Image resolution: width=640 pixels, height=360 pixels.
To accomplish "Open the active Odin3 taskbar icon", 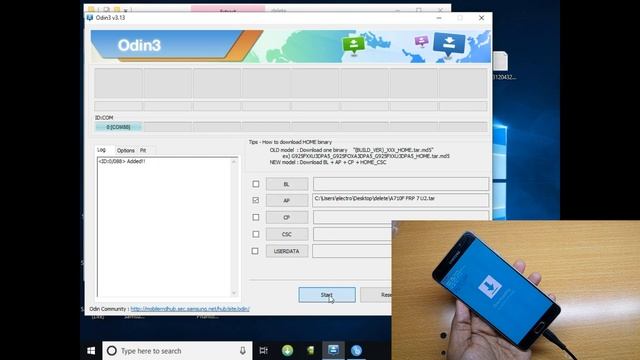I will pos(333,350).
